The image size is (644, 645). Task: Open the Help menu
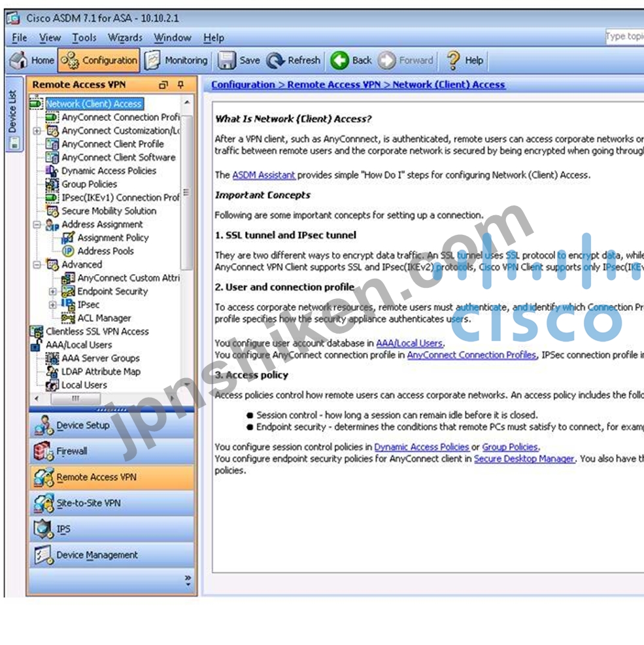(x=214, y=37)
